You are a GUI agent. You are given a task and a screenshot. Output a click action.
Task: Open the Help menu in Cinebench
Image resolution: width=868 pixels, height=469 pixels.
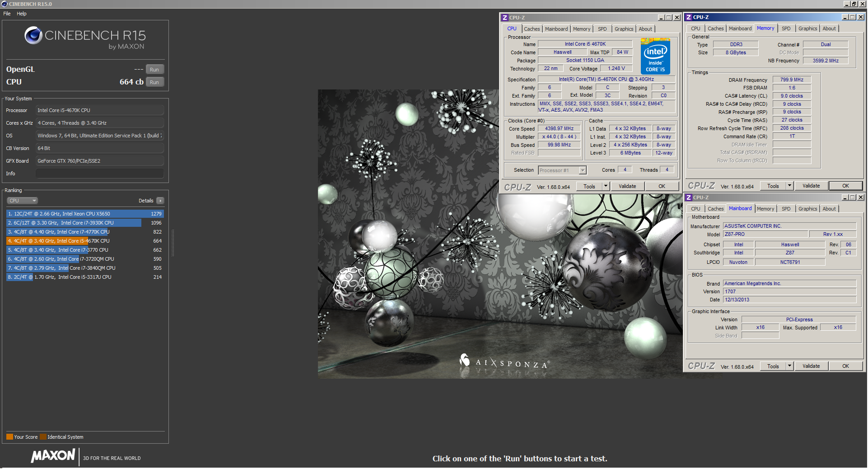[22, 14]
